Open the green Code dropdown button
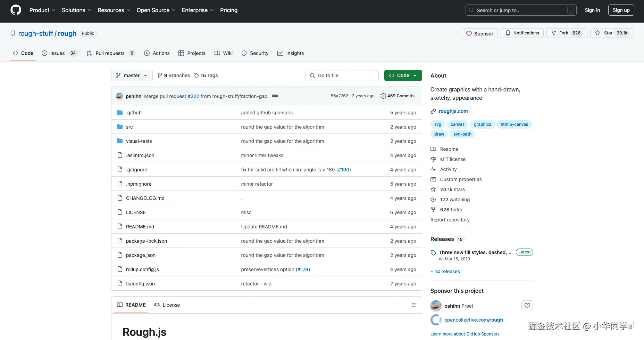644x340 pixels. point(403,75)
